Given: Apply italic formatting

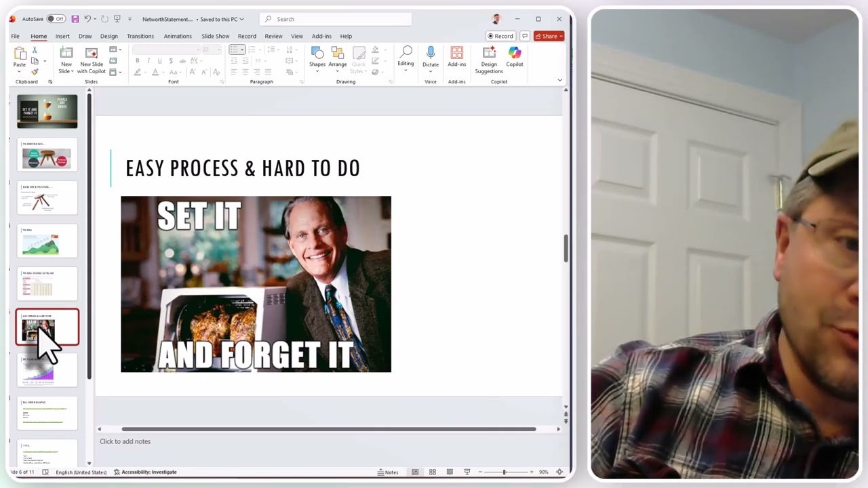Looking at the screenshot, I should point(149,61).
